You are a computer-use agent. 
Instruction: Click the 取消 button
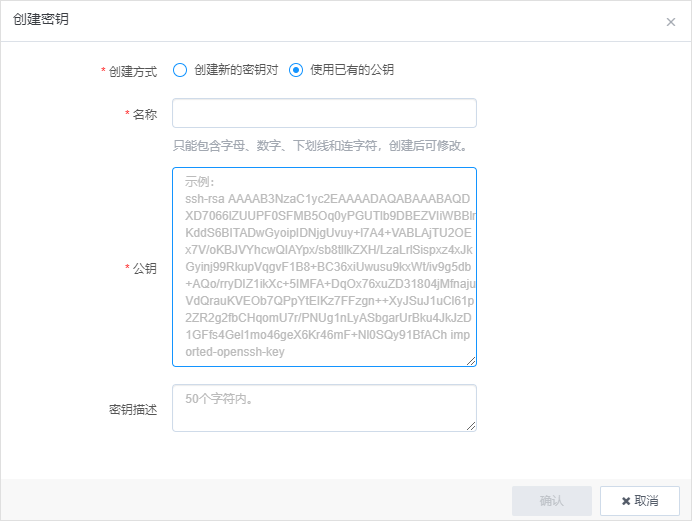tap(639, 501)
